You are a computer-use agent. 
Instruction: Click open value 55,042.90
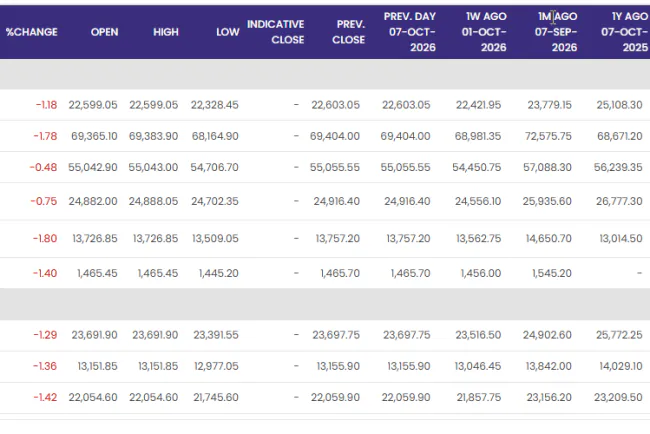point(93,167)
